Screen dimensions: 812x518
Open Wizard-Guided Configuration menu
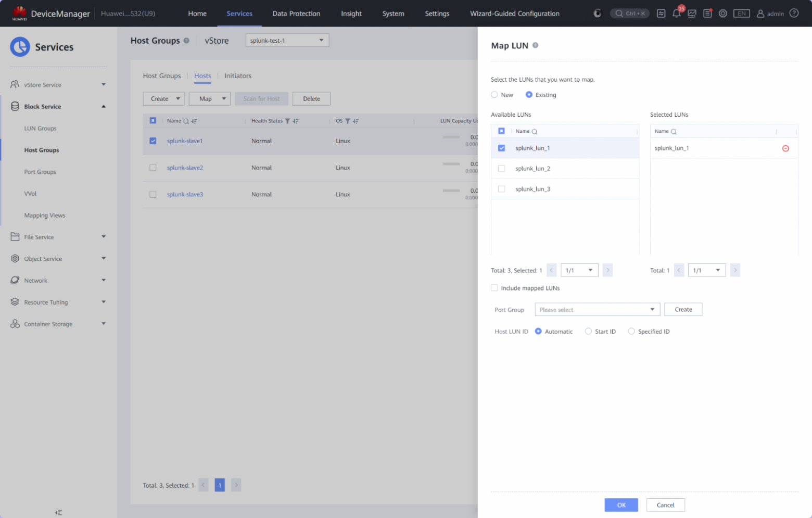click(x=515, y=14)
